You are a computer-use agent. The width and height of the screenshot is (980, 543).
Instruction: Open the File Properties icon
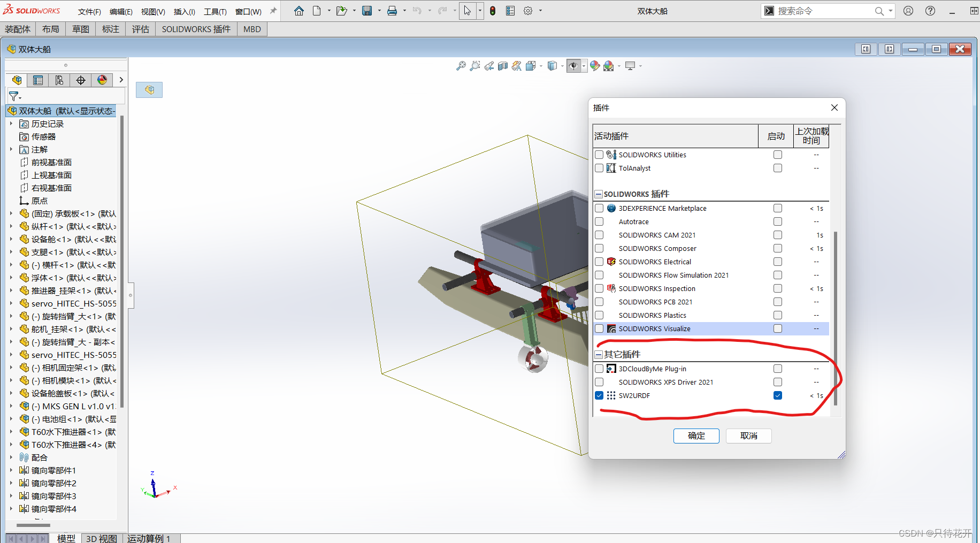510,11
